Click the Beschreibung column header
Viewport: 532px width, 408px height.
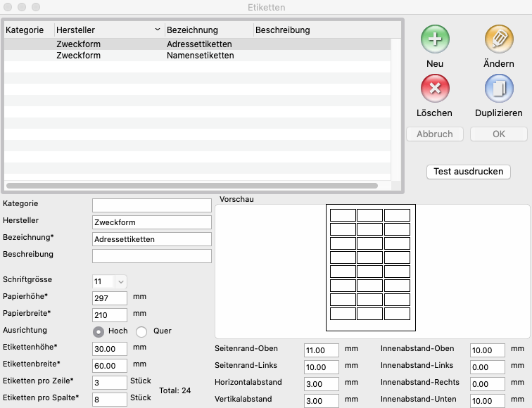coord(282,30)
